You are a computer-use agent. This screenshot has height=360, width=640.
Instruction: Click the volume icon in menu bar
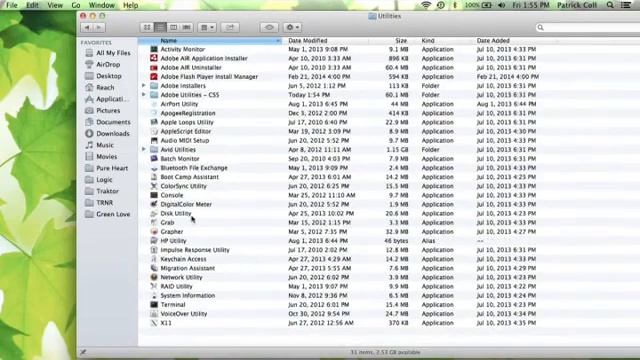click(x=502, y=5)
